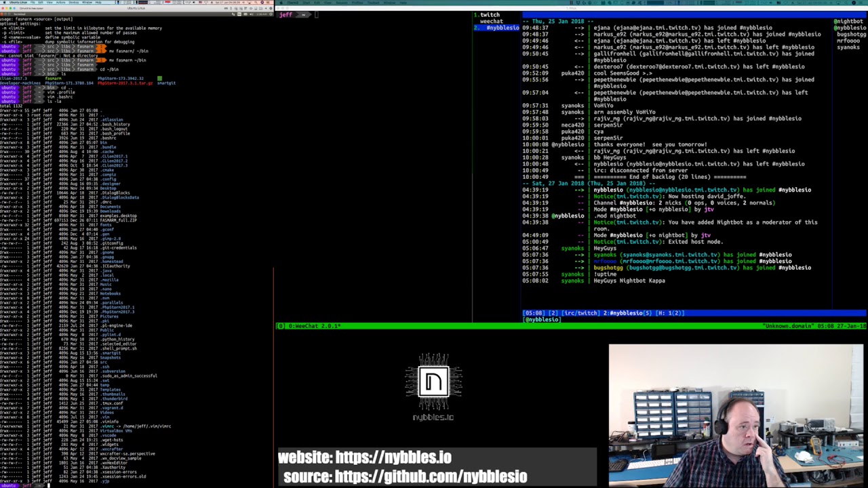Click the 'HeyGuys Nightbot Kappa' chat message

point(629,281)
